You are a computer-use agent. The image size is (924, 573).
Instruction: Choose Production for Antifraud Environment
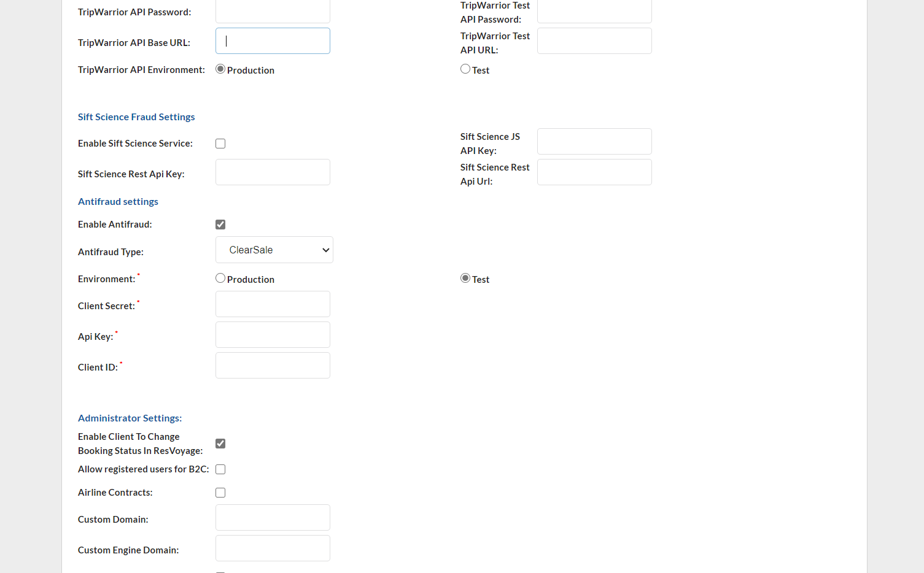pyautogui.click(x=220, y=279)
